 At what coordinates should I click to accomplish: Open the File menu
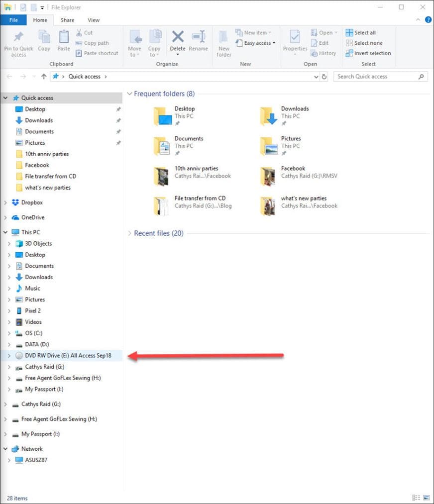[14, 20]
